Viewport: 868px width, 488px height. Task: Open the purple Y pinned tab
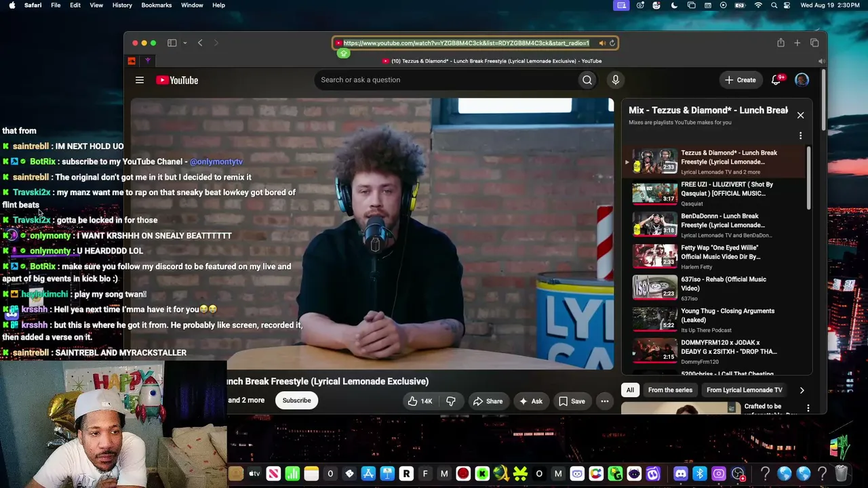[x=148, y=61]
